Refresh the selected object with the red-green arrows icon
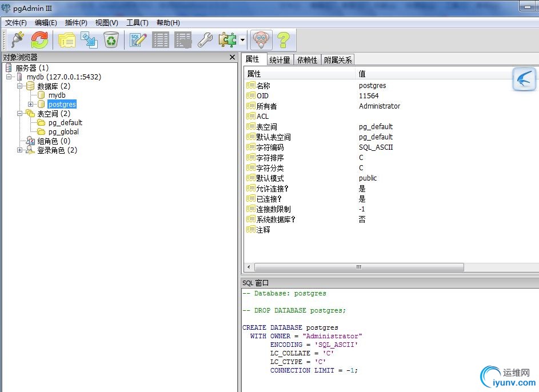 [39, 39]
